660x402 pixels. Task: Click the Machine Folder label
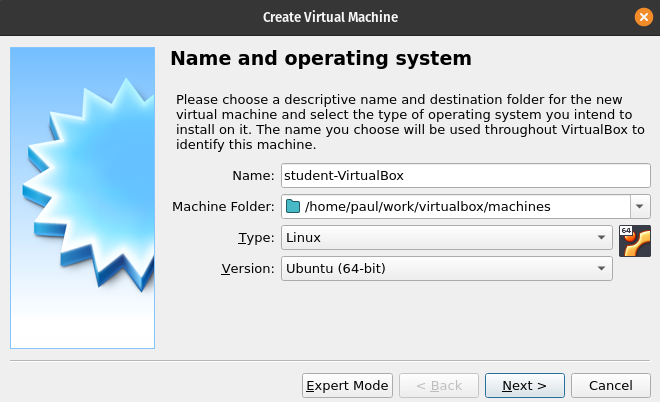tap(223, 207)
